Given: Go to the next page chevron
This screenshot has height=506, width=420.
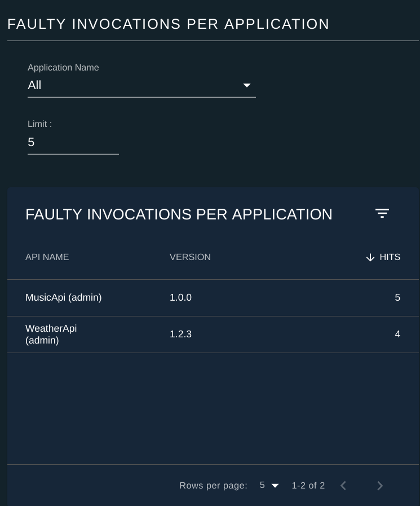Looking at the screenshot, I should [x=380, y=485].
